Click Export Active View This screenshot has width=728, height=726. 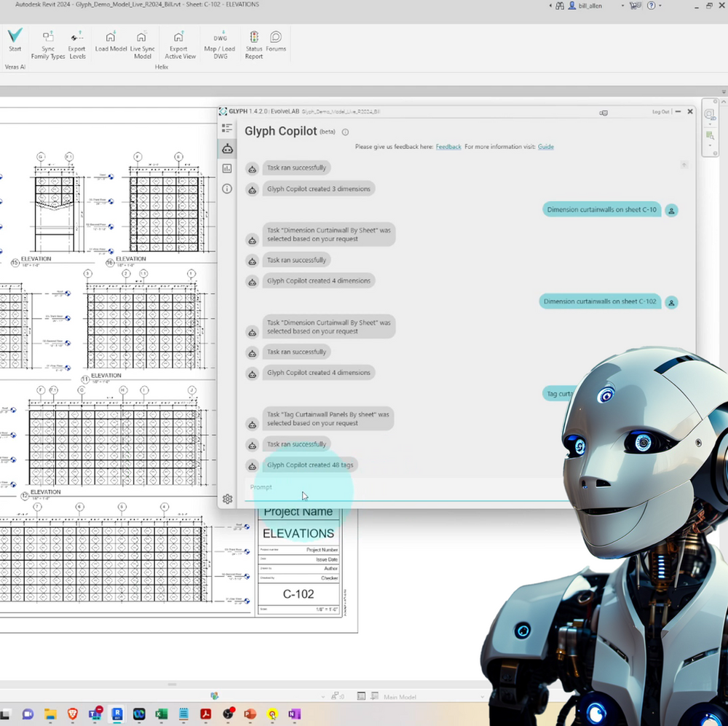point(180,44)
